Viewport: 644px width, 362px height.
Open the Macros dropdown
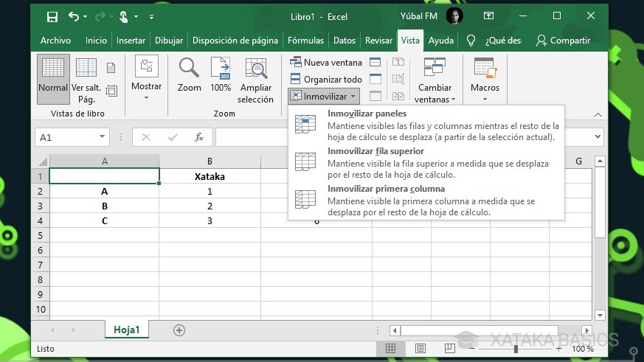[x=485, y=79]
